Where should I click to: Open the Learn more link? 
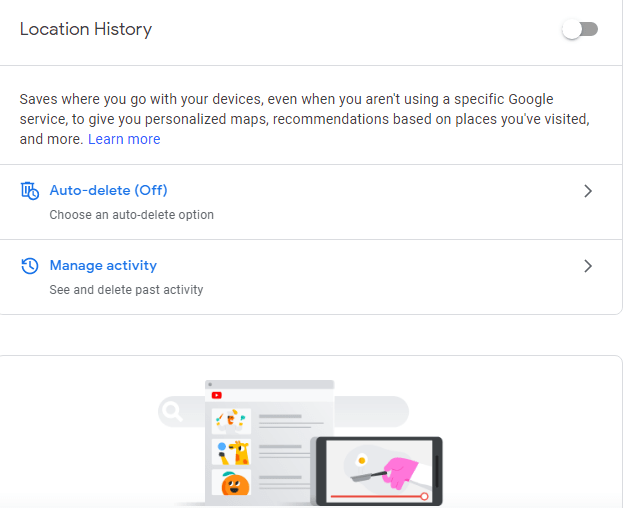tap(124, 139)
